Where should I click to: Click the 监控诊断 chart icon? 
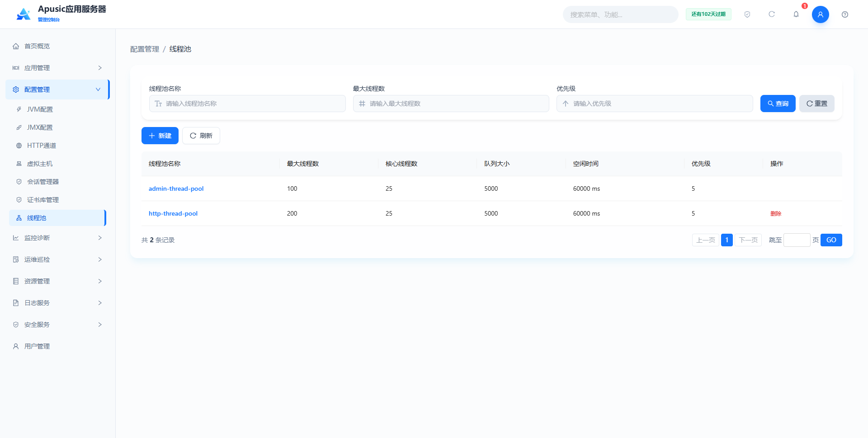coord(16,238)
